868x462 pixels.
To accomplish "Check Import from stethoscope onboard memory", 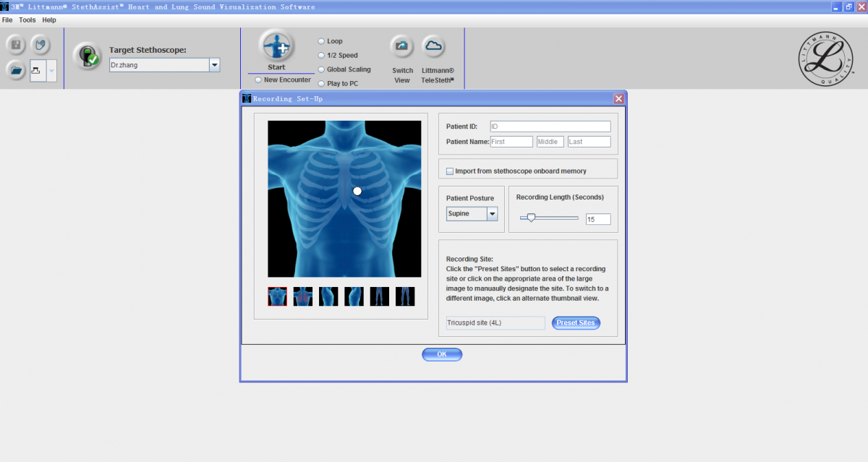I will pyautogui.click(x=450, y=171).
